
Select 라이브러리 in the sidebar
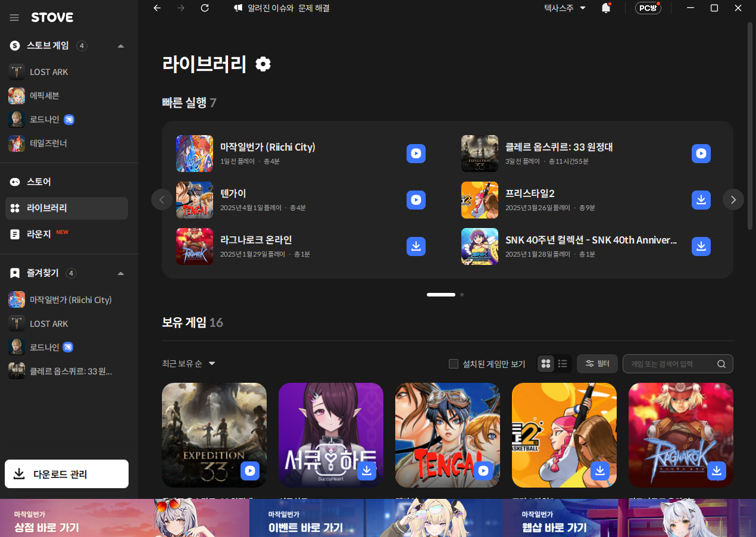67,208
